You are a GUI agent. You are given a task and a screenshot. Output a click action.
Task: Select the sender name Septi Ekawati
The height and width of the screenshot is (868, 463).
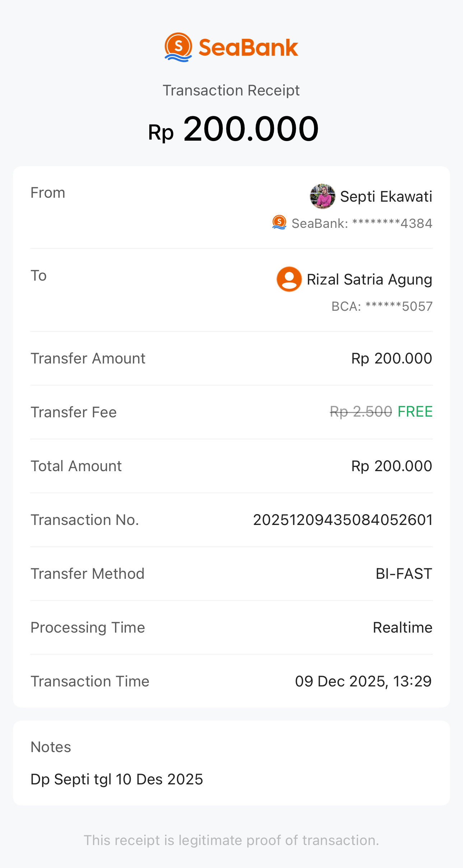click(x=386, y=197)
